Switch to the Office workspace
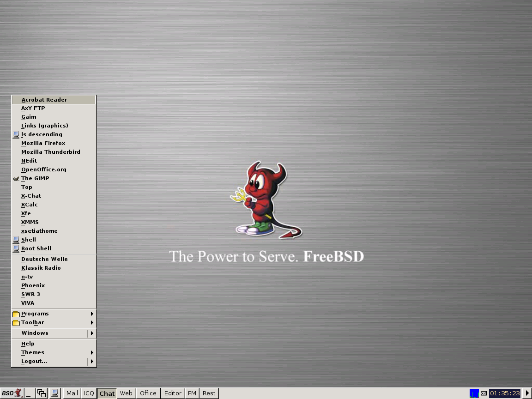Image resolution: width=532 pixels, height=399 pixels. pyautogui.click(x=148, y=393)
